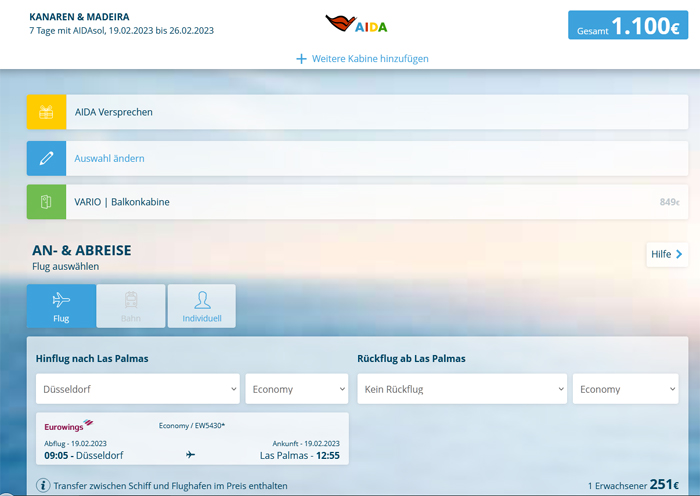Click the info icon beside Transfer note

(43, 485)
